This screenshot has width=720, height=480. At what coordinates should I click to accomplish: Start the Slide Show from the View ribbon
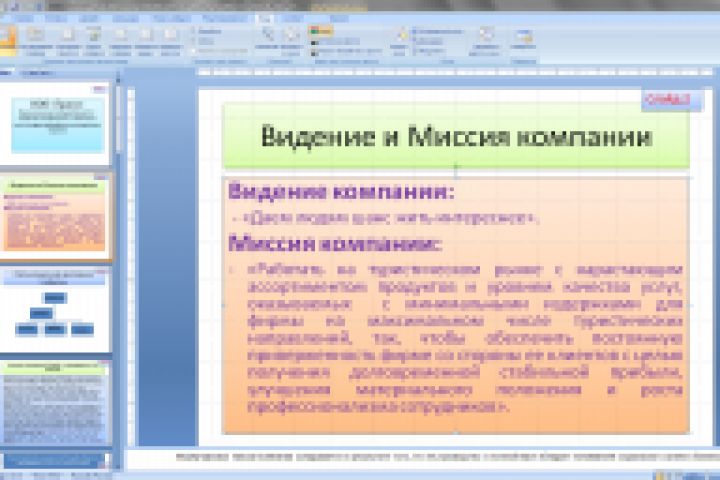click(93, 40)
